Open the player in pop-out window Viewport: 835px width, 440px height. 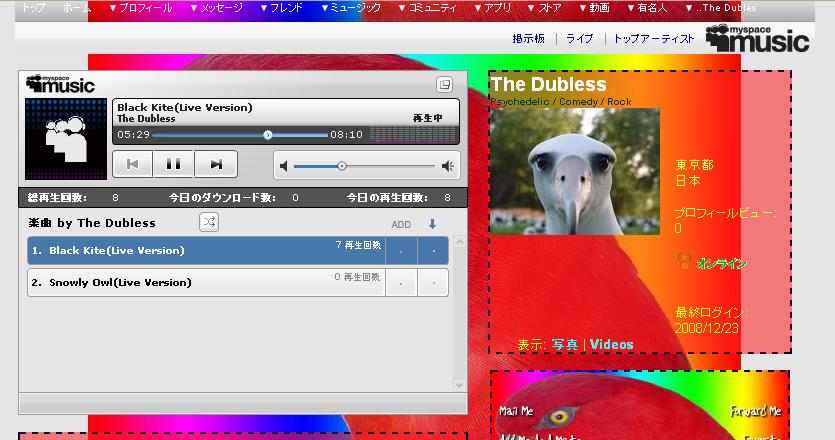click(445, 84)
